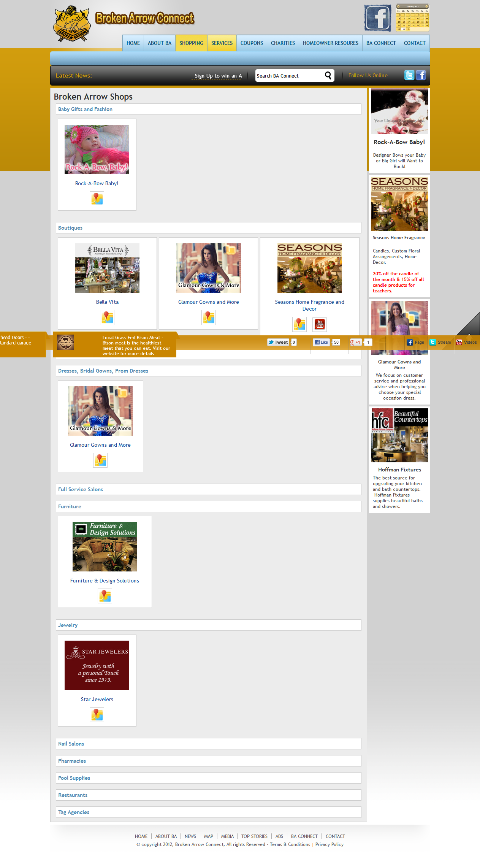
Task: Open Seasons Home Fragrance and Decor link
Action: pos(310,305)
